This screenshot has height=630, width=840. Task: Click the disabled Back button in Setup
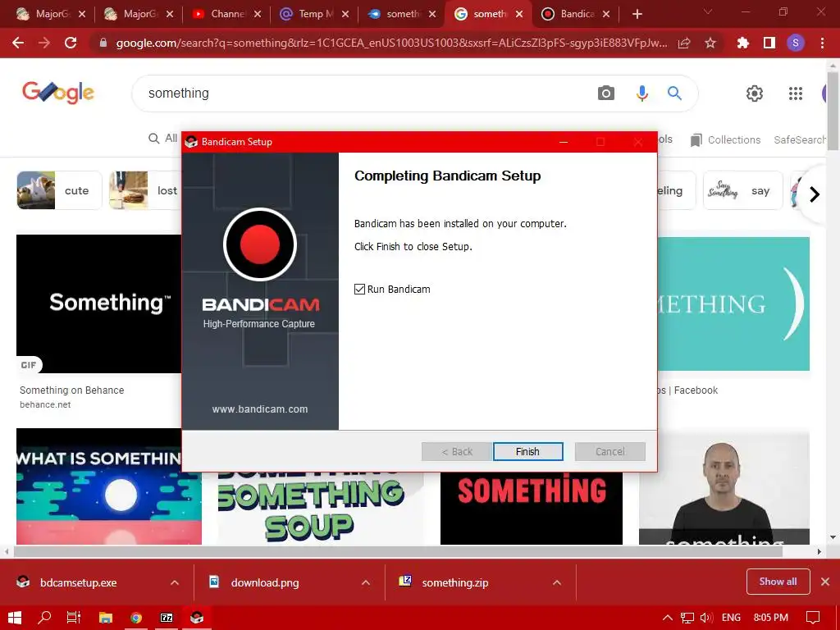coord(456,452)
